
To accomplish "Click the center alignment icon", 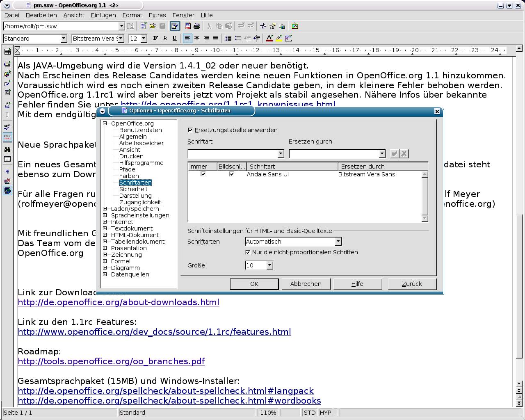I will coord(197,38).
